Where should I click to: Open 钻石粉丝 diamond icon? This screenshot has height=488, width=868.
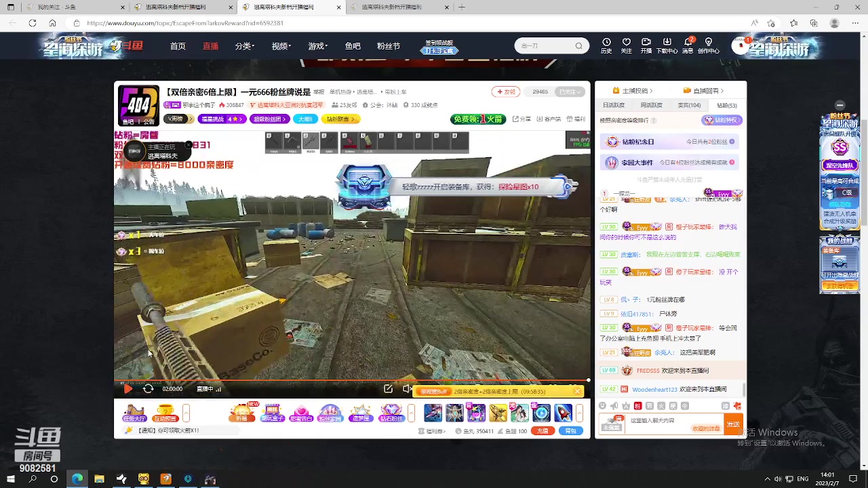(x=391, y=413)
